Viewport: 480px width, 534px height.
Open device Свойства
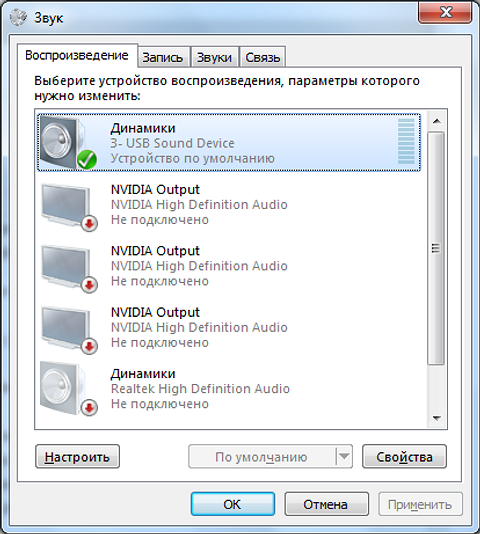point(404,456)
